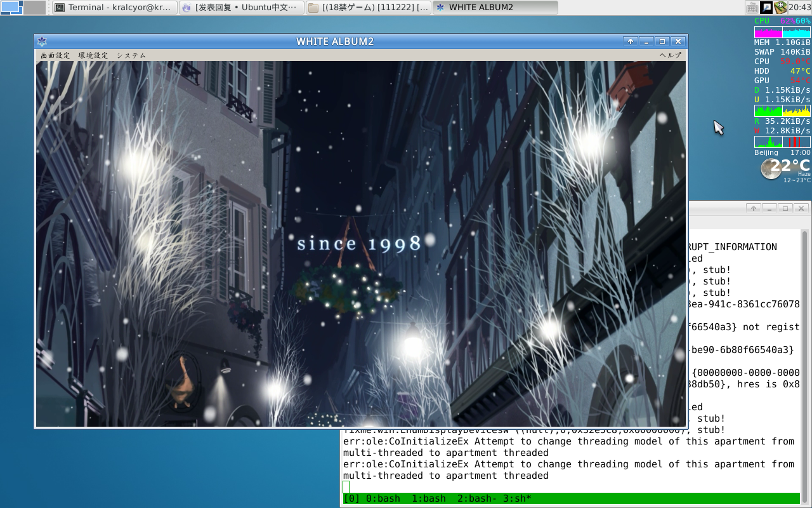Click the HDD 47°C temperature readout

tap(782, 71)
